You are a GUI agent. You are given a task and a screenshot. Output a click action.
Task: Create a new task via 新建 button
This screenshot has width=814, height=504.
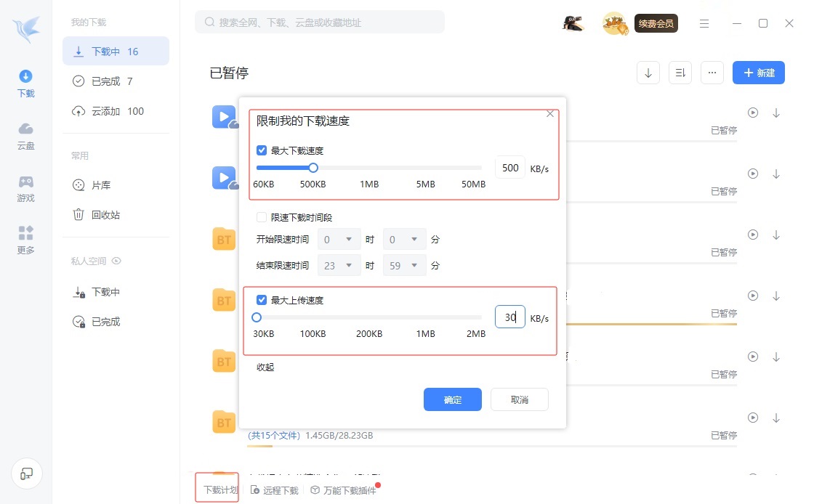click(758, 73)
